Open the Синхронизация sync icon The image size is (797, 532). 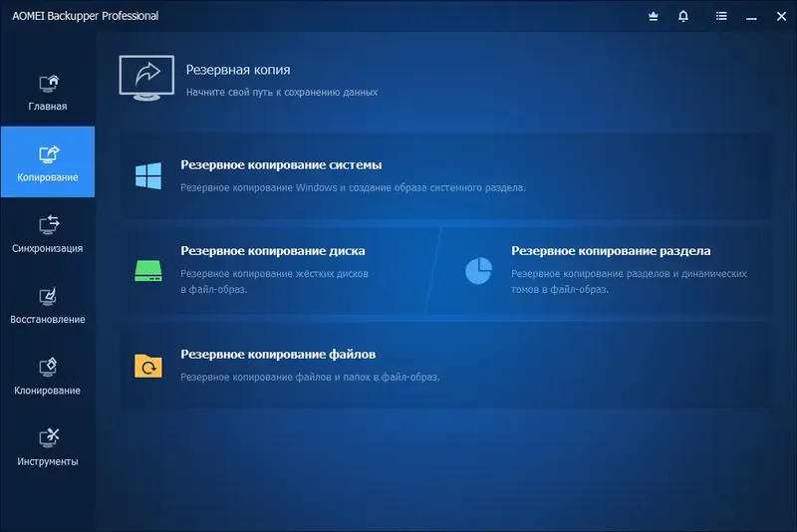click(x=49, y=225)
